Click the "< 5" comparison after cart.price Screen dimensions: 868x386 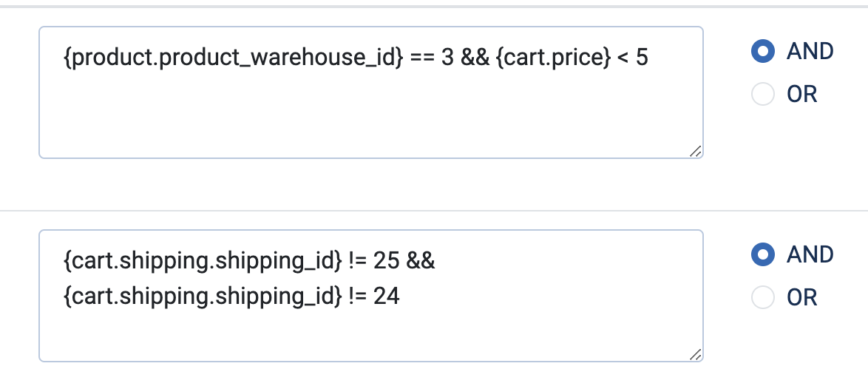click(x=632, y=58)
